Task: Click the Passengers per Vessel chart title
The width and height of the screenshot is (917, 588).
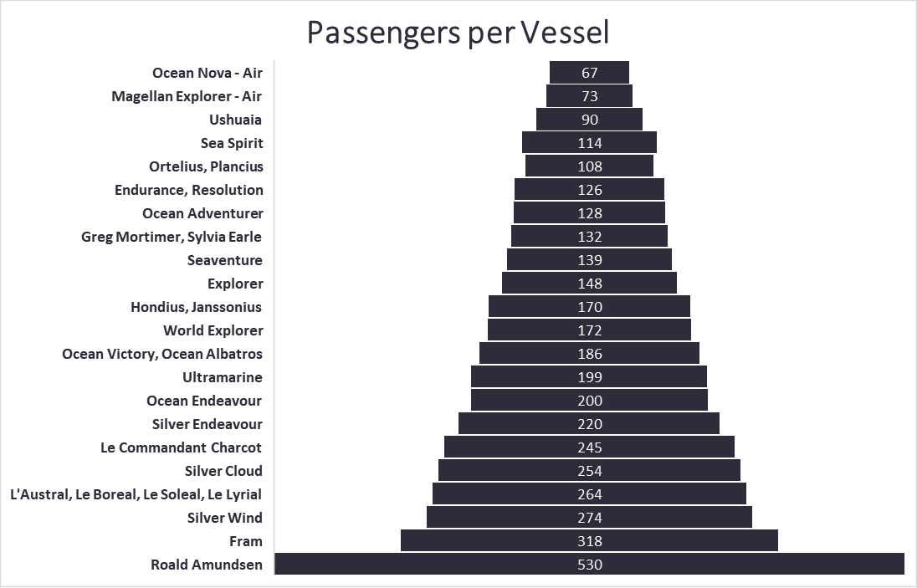Action: pyautogui.click(x=458, y=33)
